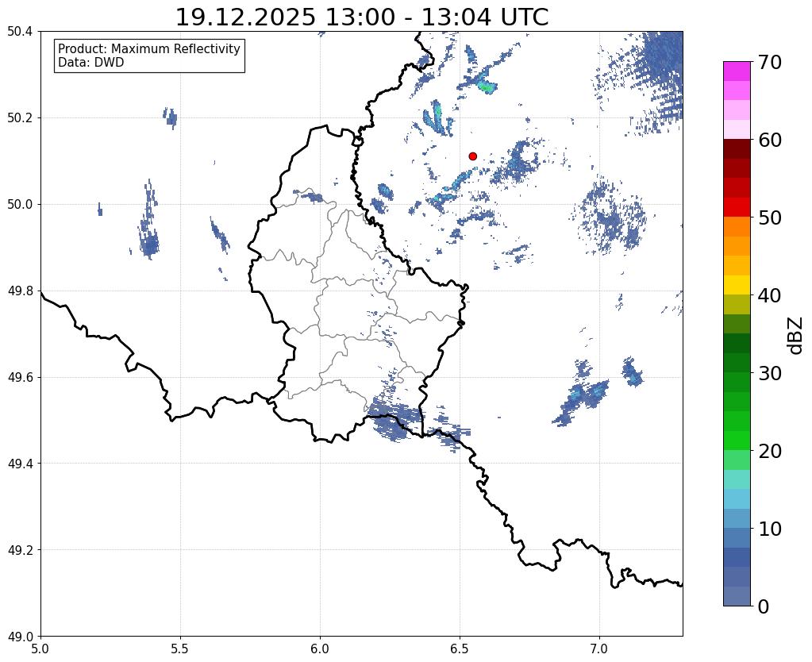Click latitude tick label '50.2'
Image resolution: width=812 pixels, height=662 pixels.
coord(20,118)
